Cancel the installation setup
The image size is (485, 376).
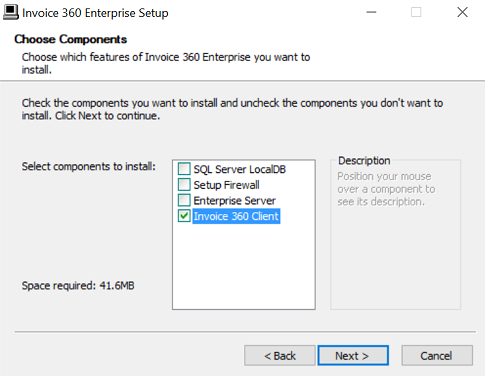click(x=437, y=355)
